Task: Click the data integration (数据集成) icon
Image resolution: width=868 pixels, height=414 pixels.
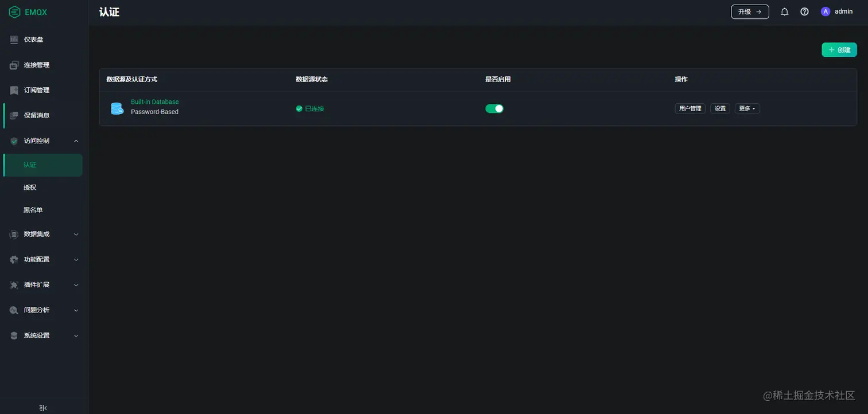Action: tap(14, 234)
